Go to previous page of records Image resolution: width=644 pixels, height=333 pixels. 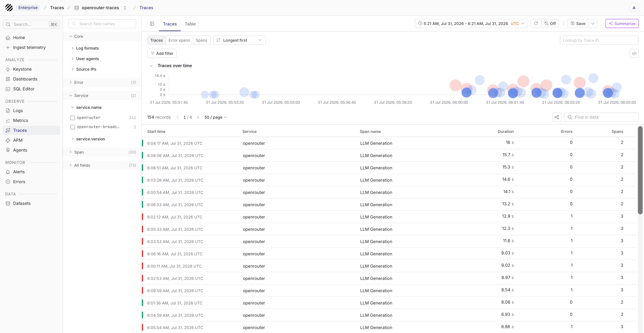177,117
